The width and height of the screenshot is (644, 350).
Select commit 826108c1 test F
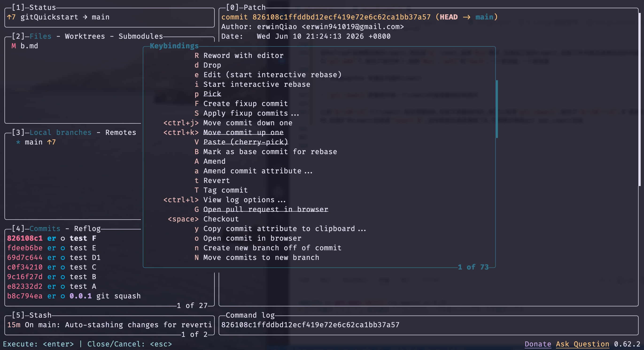click(52, 238)
